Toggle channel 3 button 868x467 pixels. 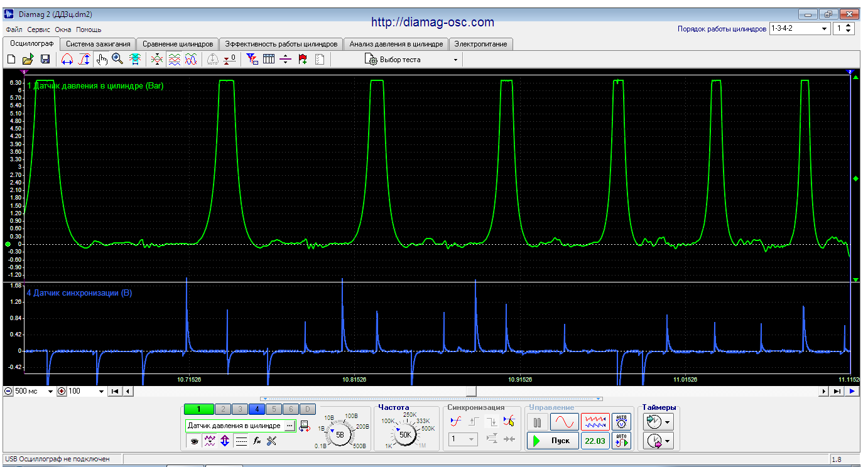[239, 409]
